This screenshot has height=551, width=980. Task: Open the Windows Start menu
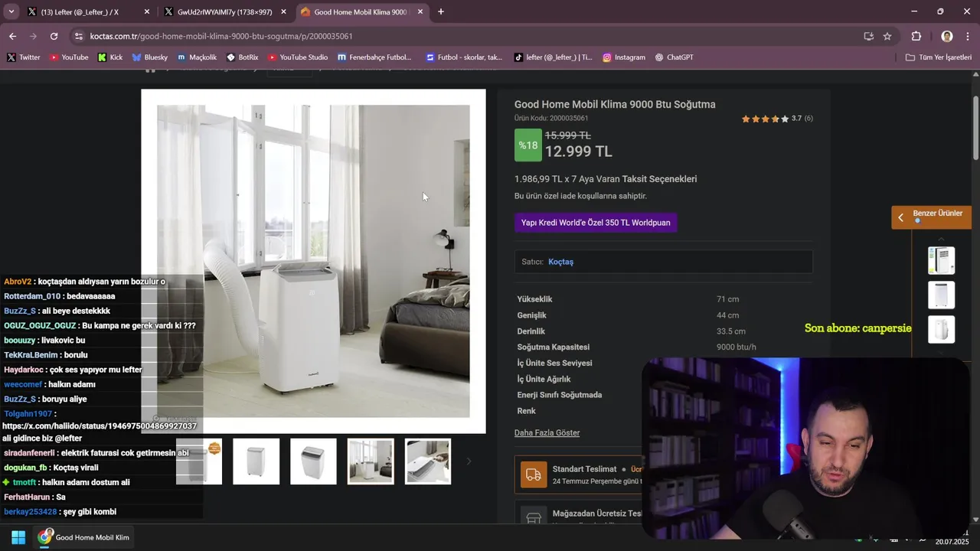coord(18,537)
